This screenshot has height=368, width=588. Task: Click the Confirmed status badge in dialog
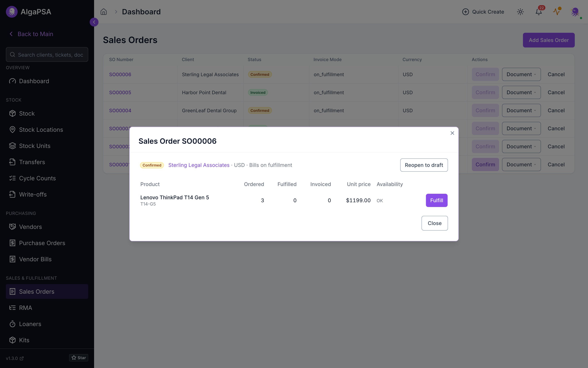pyautogui.click(x=152, y=165)
